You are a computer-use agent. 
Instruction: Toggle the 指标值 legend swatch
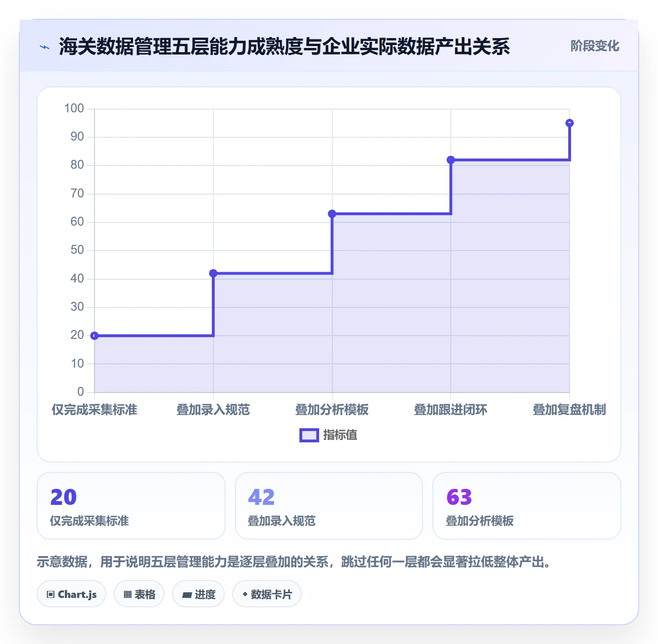(309, 435)
